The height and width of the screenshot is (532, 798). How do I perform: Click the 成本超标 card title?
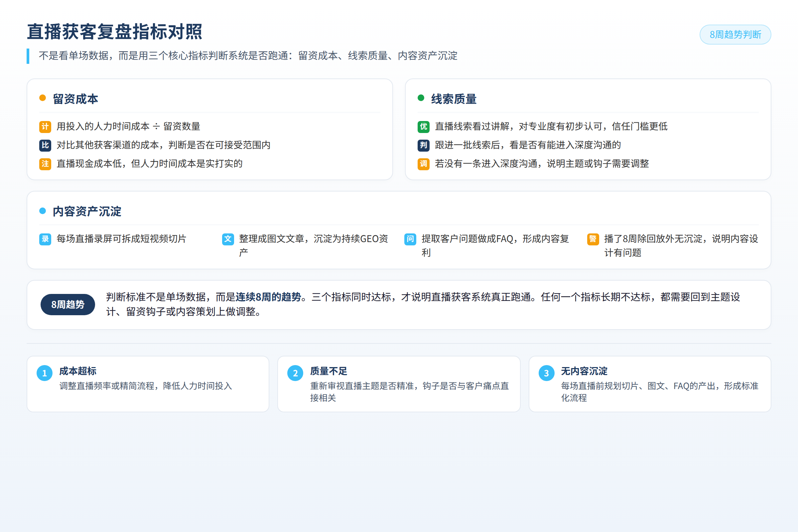pos(78,371)
